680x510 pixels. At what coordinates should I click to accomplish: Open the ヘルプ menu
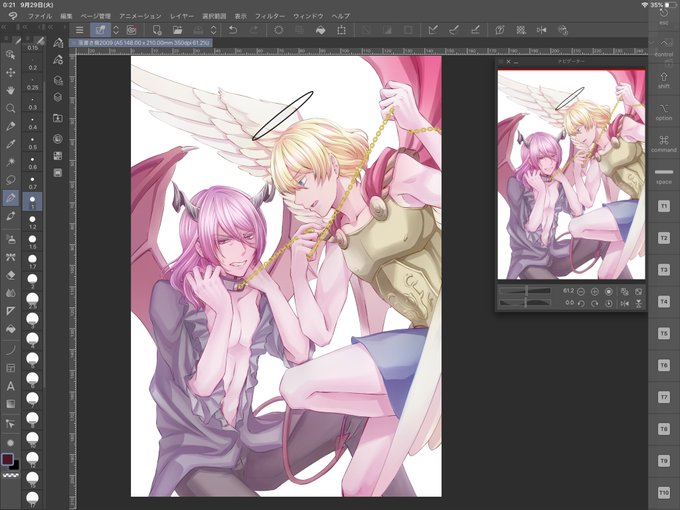point(340,16)
